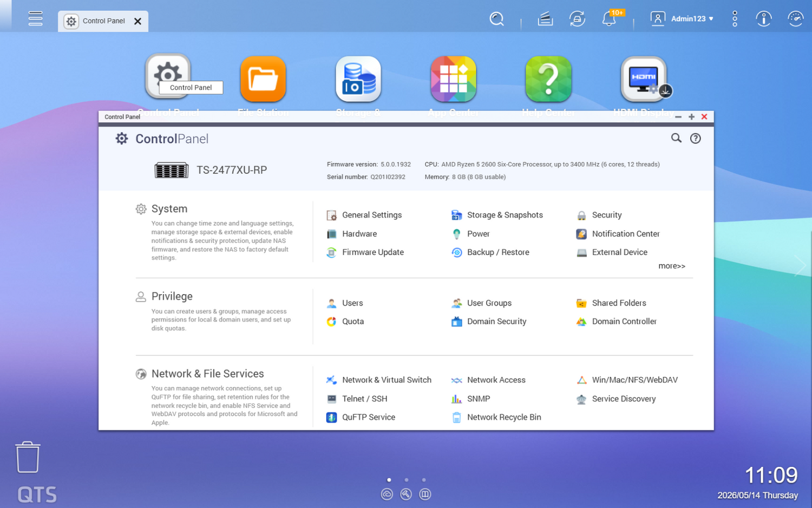Viewport: 812px width, 508px height.
Task: Click the desktop search icon in top bar
Action: (496, 19)
